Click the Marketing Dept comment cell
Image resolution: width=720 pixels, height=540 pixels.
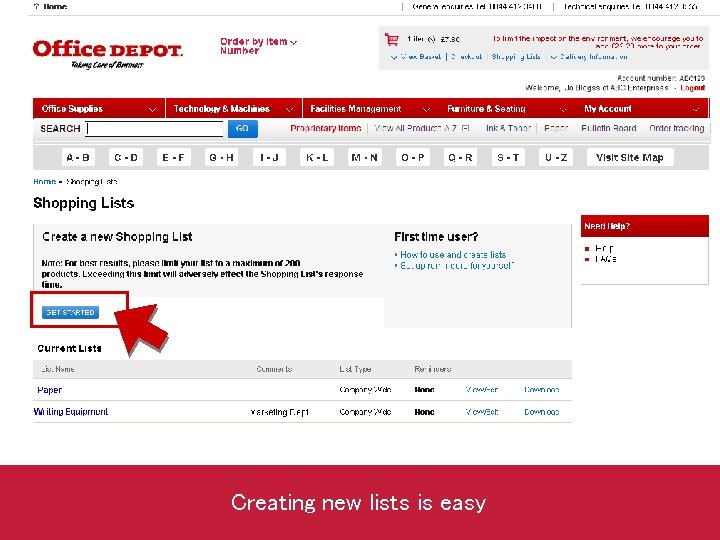(280, 412)
